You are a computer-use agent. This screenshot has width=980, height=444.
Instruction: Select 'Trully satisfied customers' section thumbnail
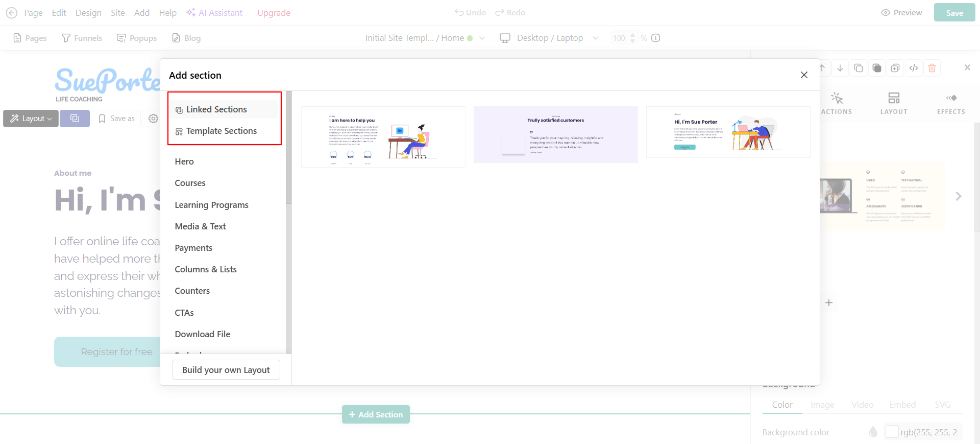(556, 135)
